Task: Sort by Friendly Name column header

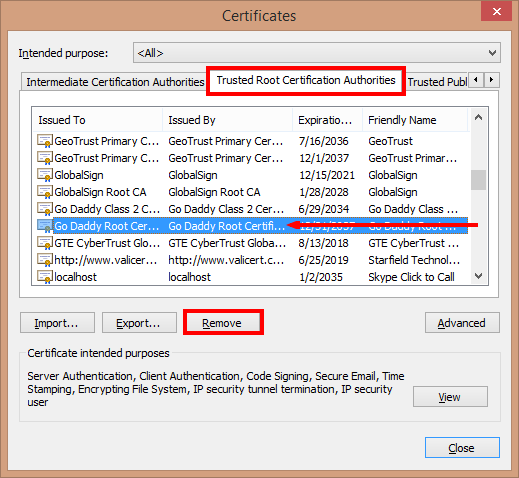Action: click(415, 120)
